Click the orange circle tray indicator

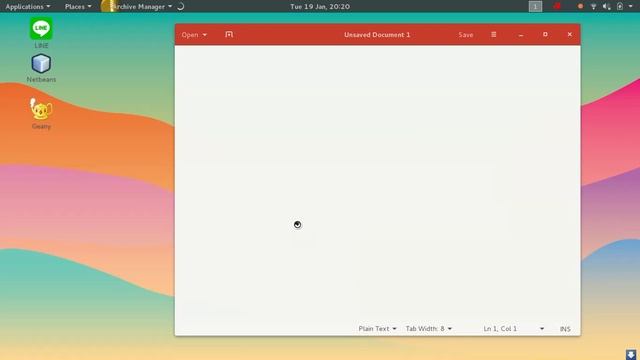point(580,6)
